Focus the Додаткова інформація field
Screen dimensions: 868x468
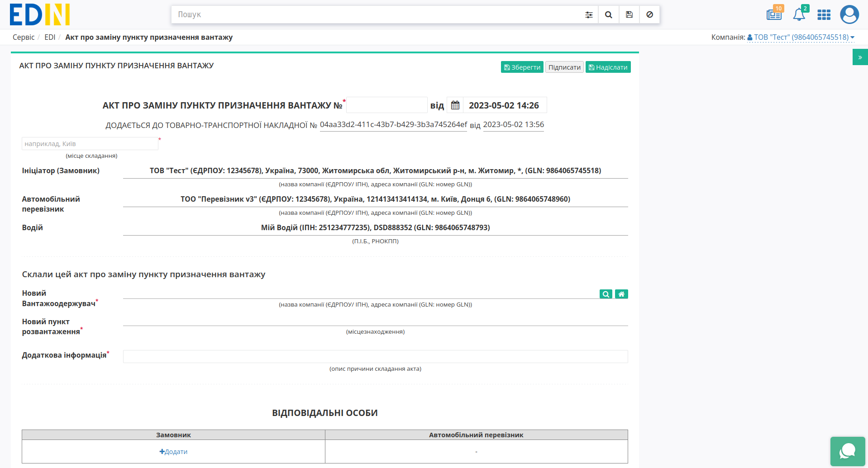[376, 356]
